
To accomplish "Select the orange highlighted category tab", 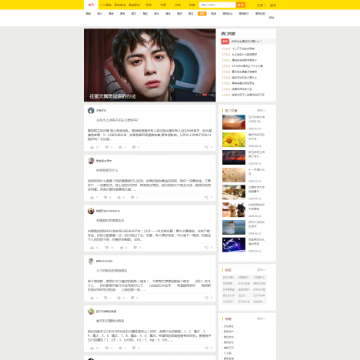I will click(x=202, y=14).
